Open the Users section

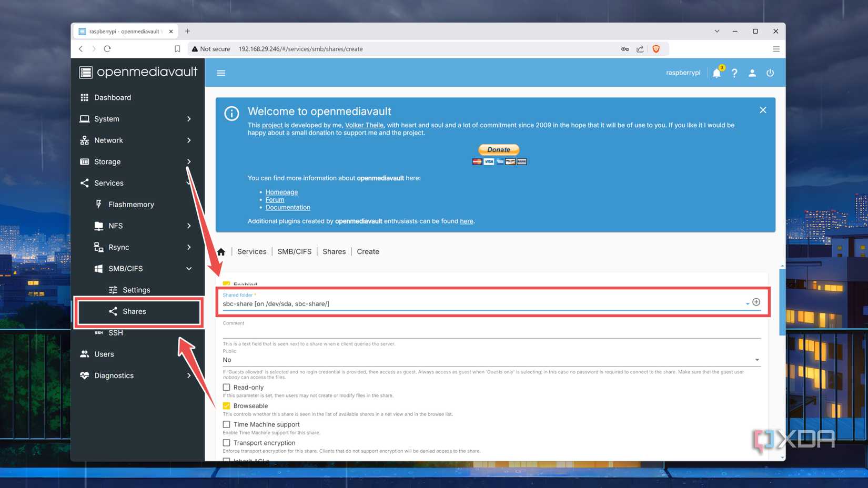[x=138, y=354]
